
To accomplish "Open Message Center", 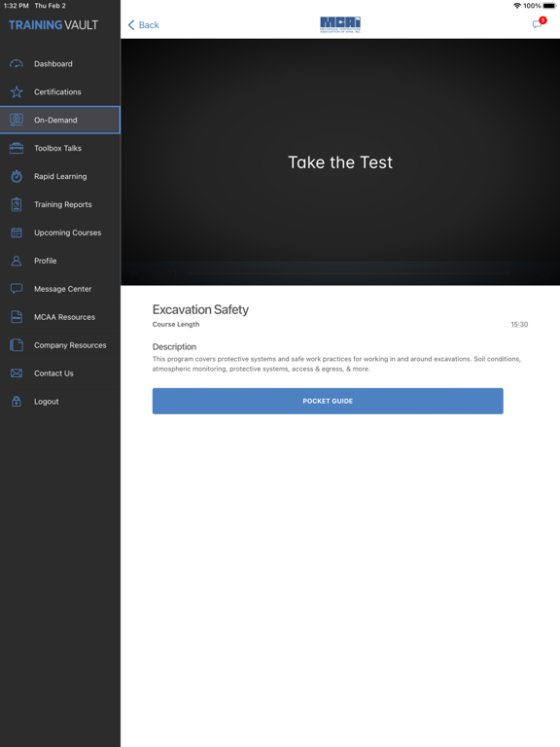I will coord(60,289).
